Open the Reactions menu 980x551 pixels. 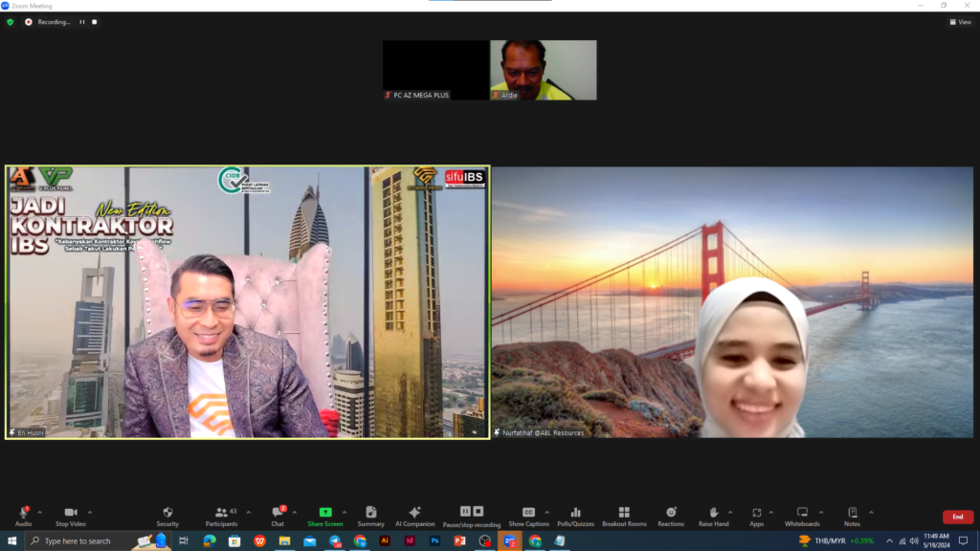coord(671,516)
